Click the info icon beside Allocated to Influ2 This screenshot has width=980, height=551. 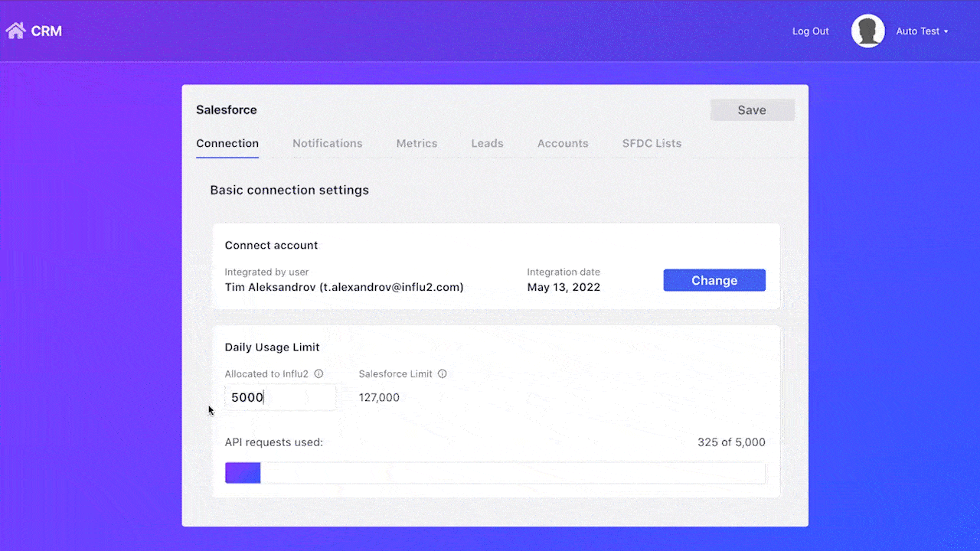(318, 373)
